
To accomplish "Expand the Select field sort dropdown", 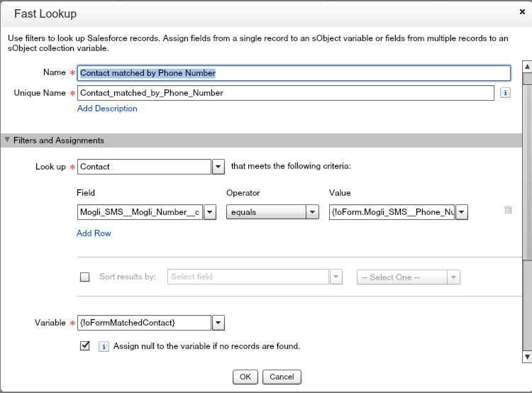I will pyautogui.click(x=336, y=277).
